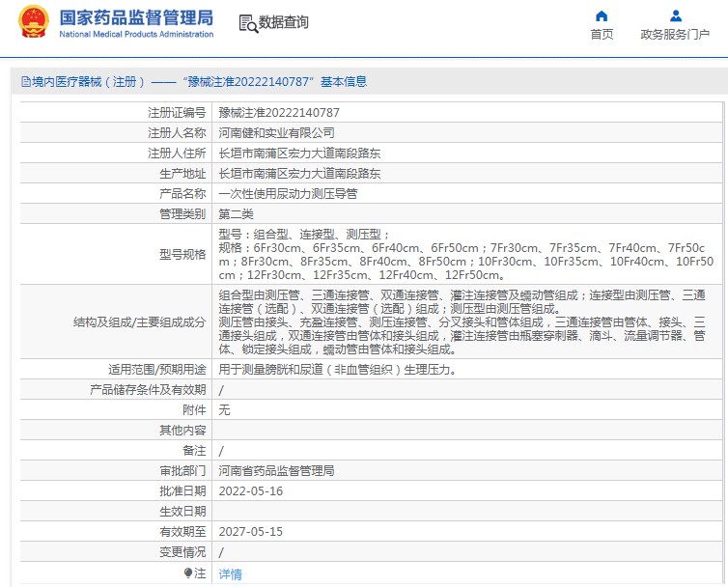Click approval date 2022-05-16

[x=251, y=491]
